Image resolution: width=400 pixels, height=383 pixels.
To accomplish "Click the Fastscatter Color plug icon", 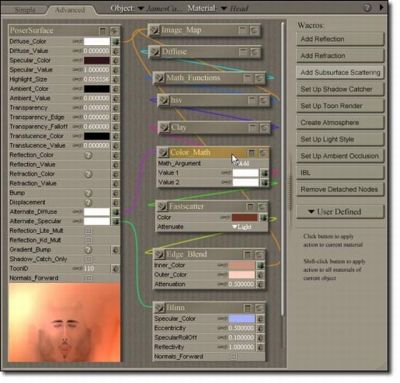I will pos(263,218).
